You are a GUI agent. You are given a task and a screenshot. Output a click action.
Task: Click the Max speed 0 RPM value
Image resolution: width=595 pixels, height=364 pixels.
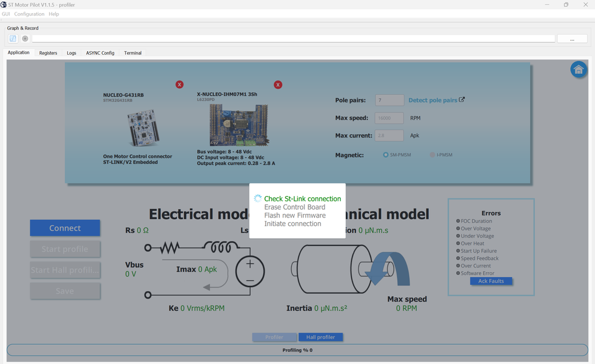tap(406, 308)
